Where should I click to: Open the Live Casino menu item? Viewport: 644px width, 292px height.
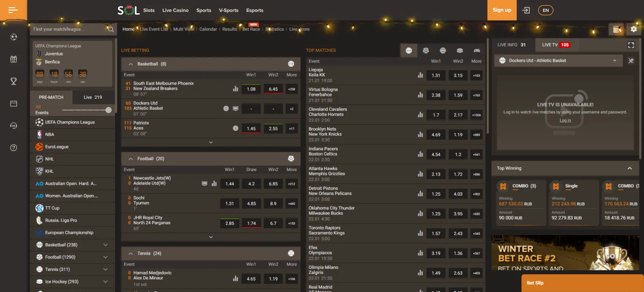[175, 10]
